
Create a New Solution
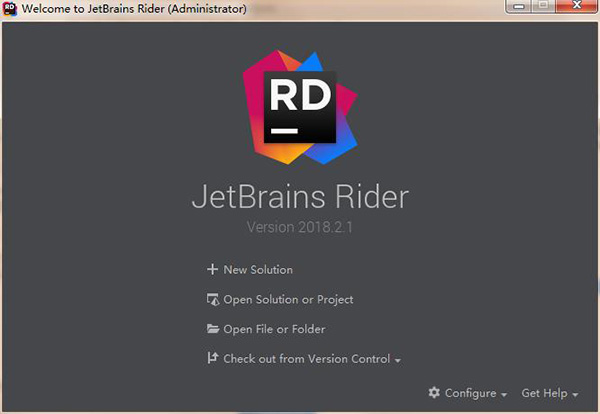(x=258, y=270)
